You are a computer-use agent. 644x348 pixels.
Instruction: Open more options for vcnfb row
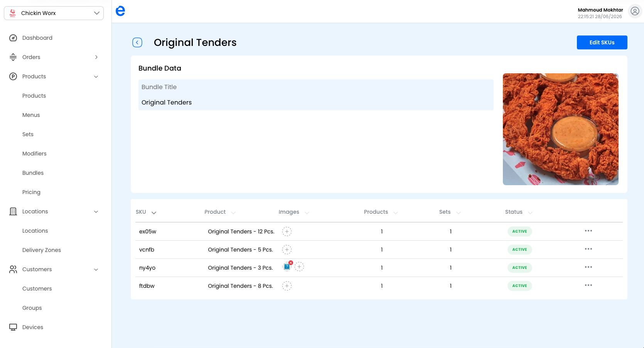coord(588,249)
